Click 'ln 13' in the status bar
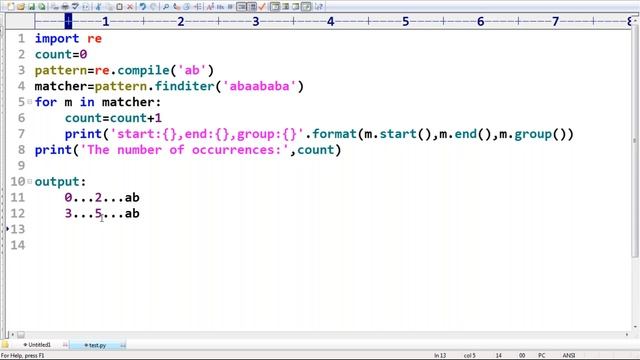Image resolution: width=640 pixels, height=360 pixels. (x=440, y=356)
